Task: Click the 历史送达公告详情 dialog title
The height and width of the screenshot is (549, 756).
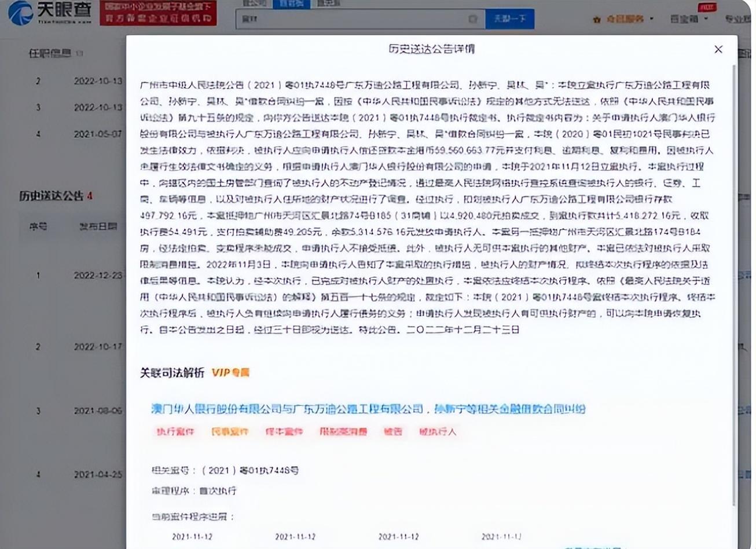Action: coord(432,49)
